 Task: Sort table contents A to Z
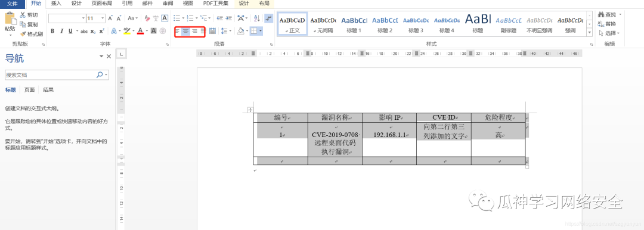257,18
